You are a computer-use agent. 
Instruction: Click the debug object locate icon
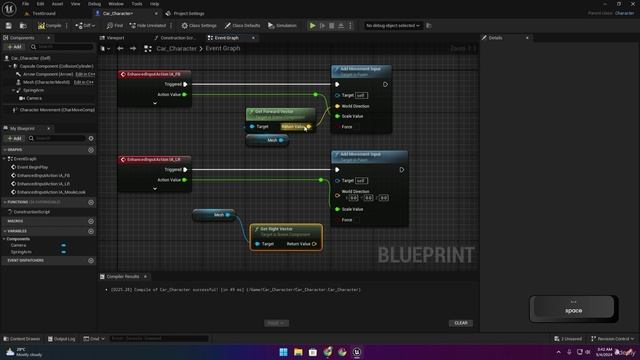(x=429, y=25)
